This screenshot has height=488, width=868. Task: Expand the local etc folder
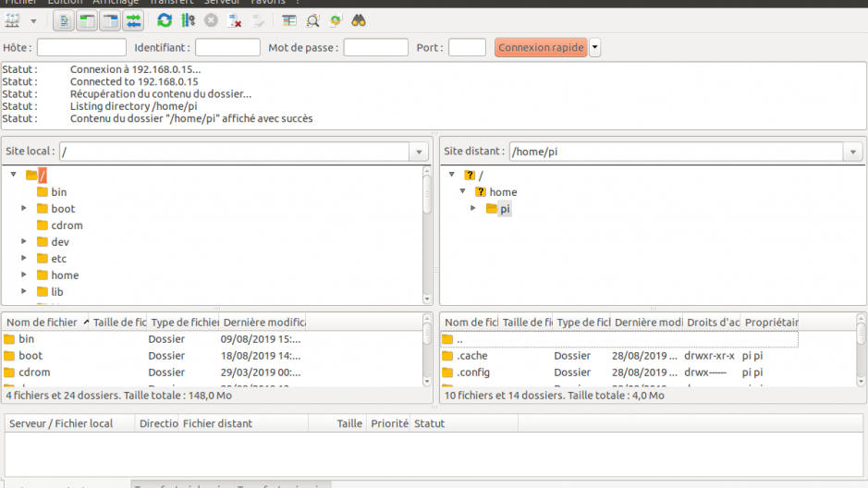24,258
